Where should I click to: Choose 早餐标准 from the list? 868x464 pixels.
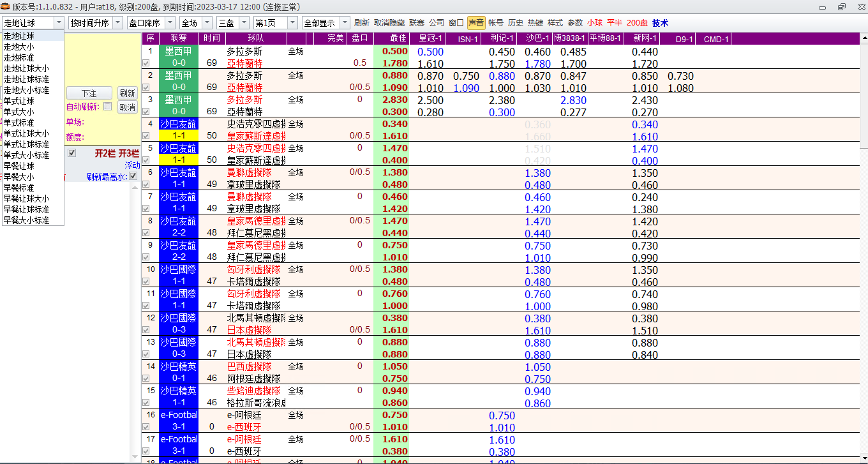tap(33, 188)
